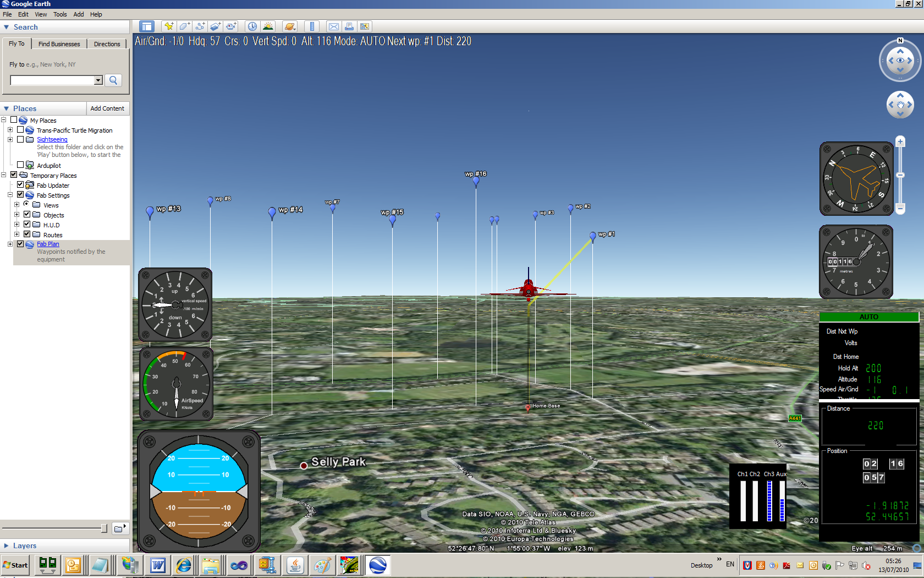Collapse the Search panel triangle
924x578 pixels.
point(6,27)
